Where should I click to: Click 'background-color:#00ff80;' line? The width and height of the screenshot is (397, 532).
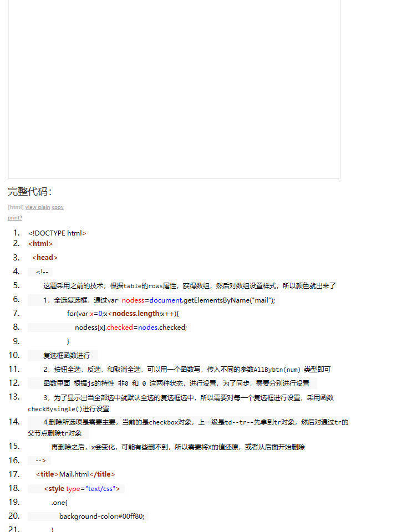point(102,516)
